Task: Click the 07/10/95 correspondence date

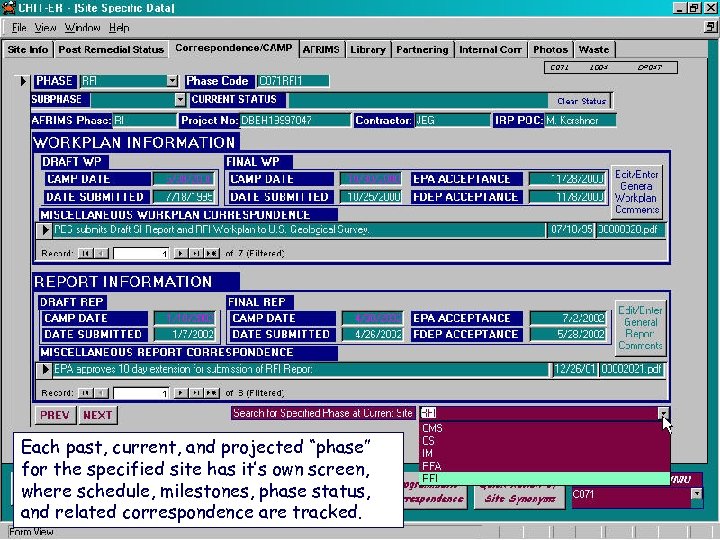Action: tap(571, 230)
